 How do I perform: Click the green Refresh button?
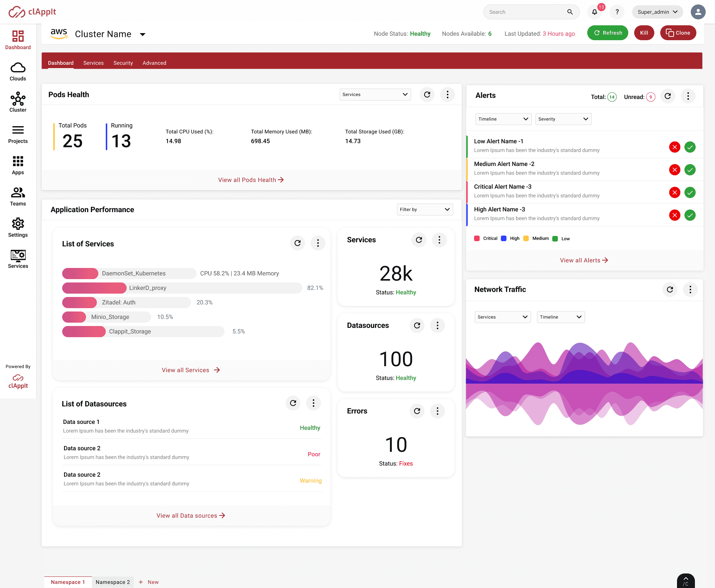pyautogui.click(x=608, y=33)
